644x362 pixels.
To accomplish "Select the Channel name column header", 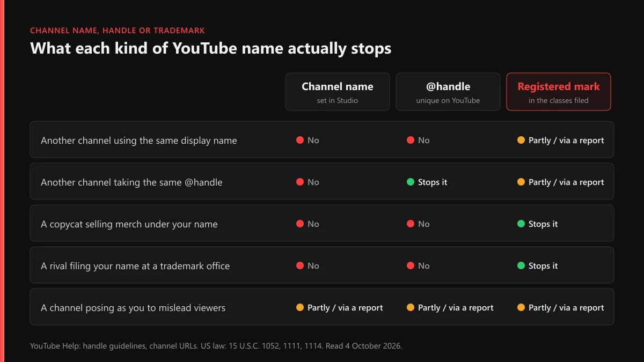I will [338, 92].
